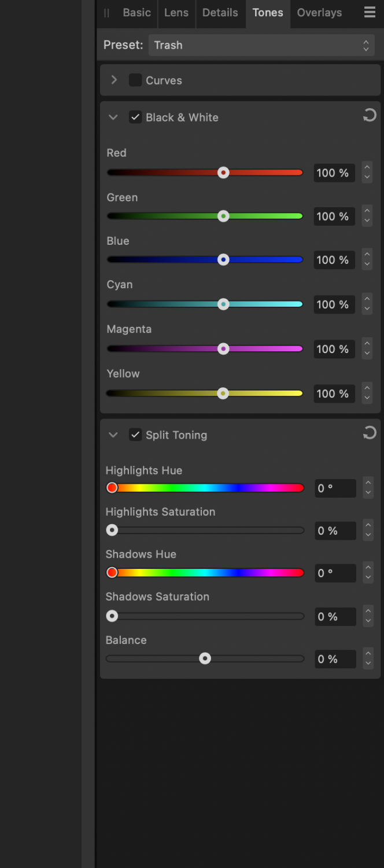The image size is (384, 868).
Task: Expand the Curves section
Action: click(114, 80)
